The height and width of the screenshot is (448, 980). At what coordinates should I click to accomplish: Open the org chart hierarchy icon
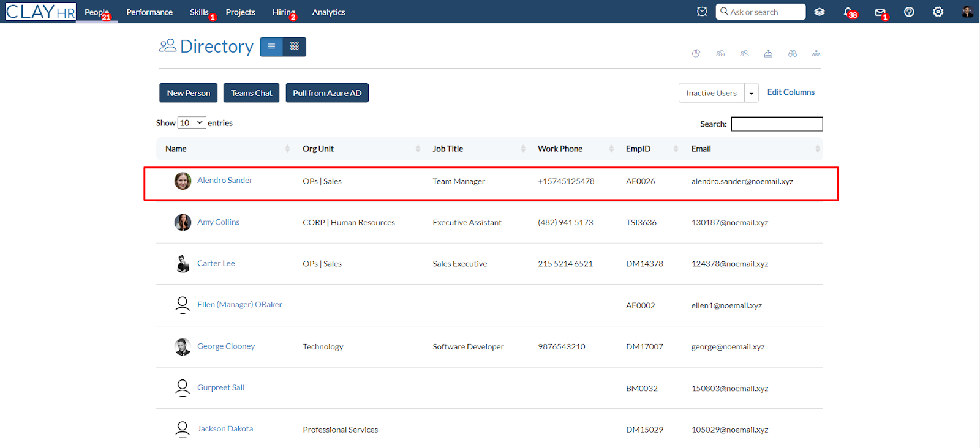816,53
